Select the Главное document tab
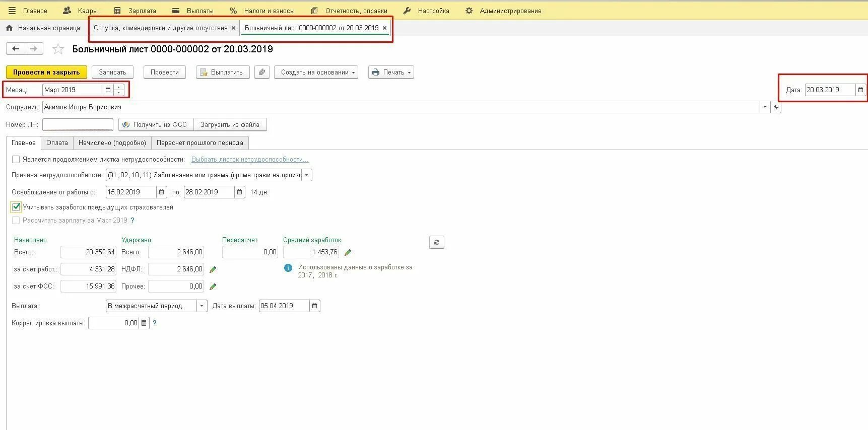Viewport: 868px width, 430px height. pyautogui.click(x=24, y=143)
